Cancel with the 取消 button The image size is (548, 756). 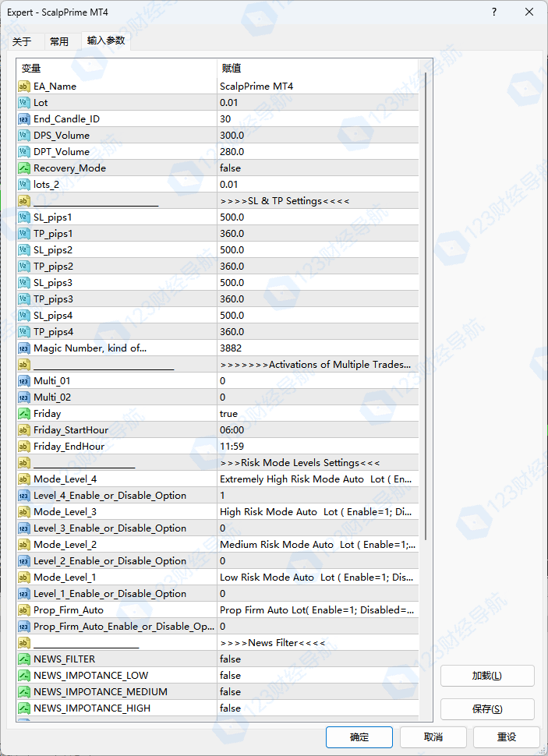click(433, 737)
